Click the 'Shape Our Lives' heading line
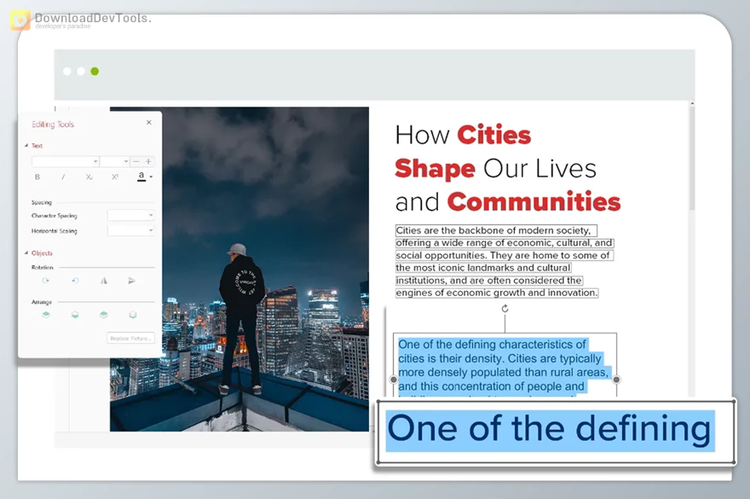750x499 pixels. 496,169
